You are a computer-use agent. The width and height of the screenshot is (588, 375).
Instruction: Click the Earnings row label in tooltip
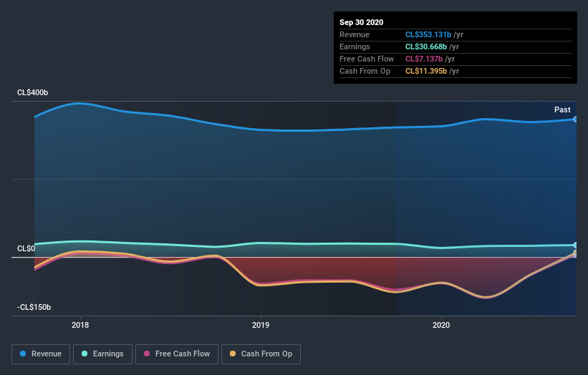(355, 47)
